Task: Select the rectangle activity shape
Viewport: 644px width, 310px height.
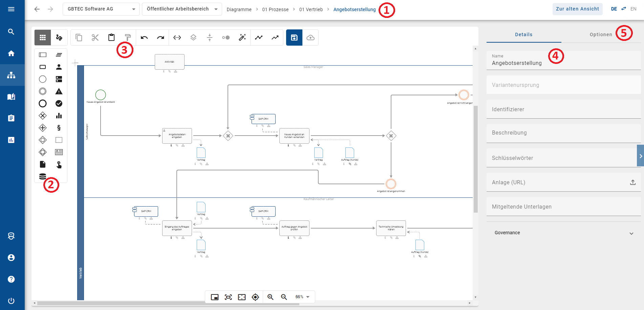Action: (x=43, y=67)
